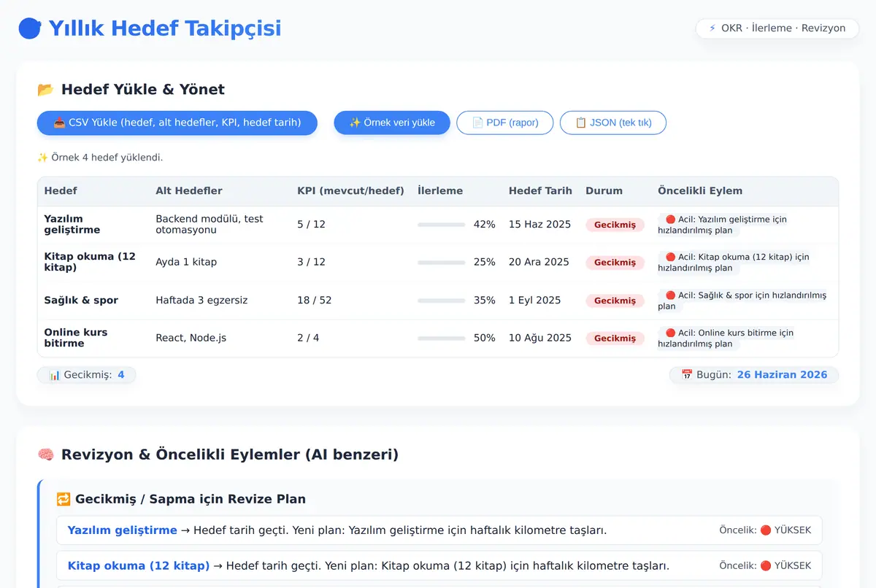Click the React, Node.js cell

pos(191,339)
